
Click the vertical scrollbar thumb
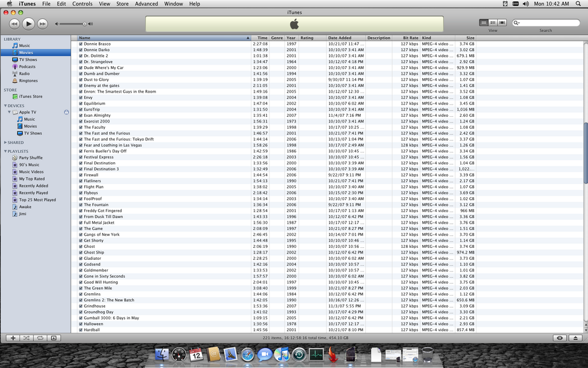[x=585, y=153]
